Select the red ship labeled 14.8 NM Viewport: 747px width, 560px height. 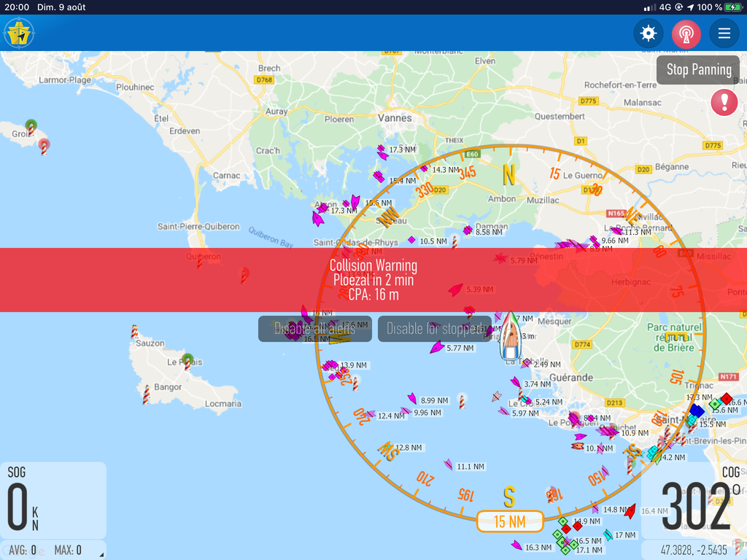(630, 511)
